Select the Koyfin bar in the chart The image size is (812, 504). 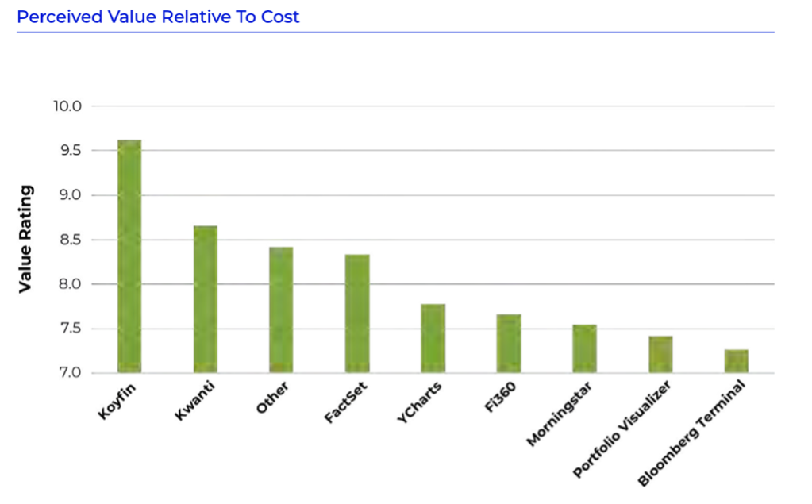(x=129, y=256)
